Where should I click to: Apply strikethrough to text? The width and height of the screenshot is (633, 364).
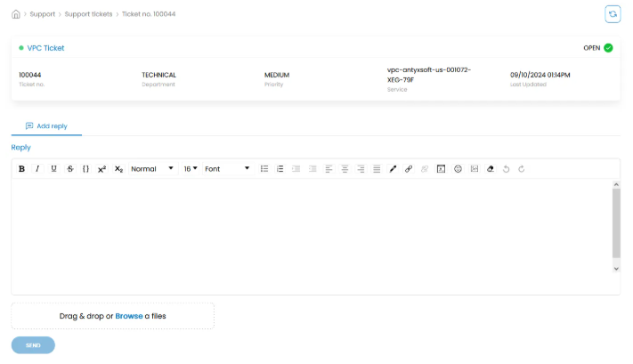click(69, 169)
